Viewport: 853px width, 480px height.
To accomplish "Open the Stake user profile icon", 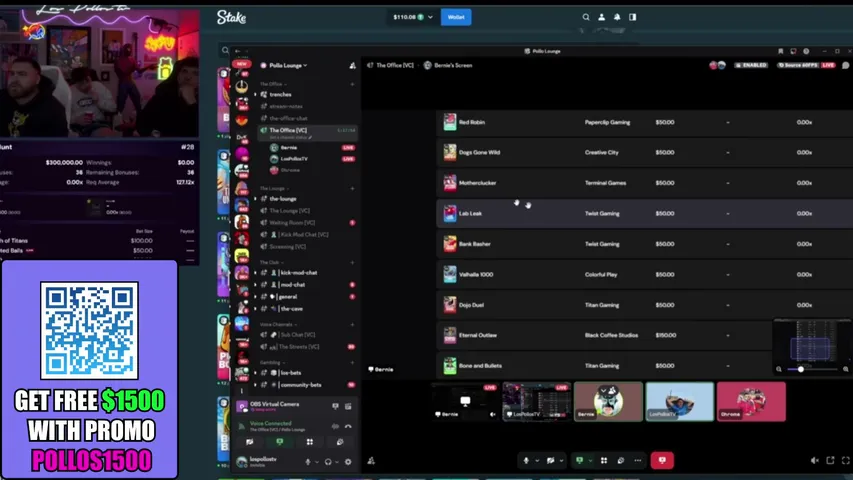I will click(x=601, y=17).
